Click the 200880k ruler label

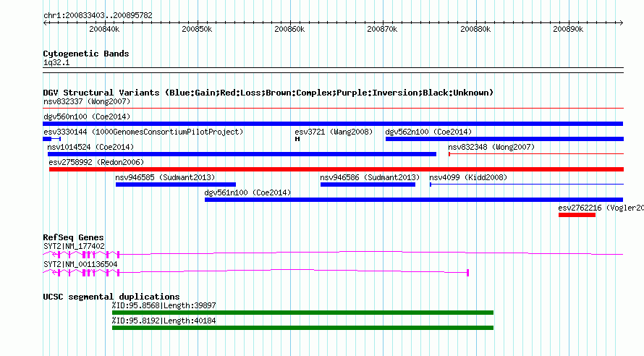click(x=475, y=29)
